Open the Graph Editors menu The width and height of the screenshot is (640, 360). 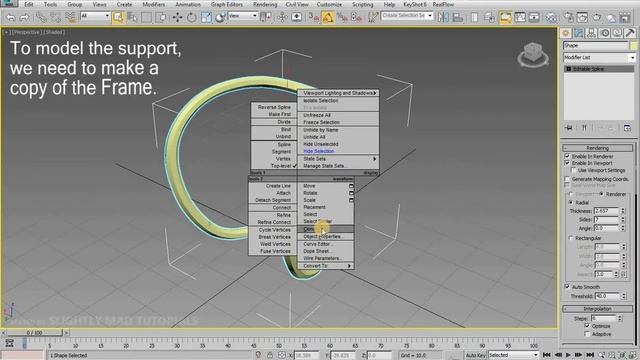coord(227,4)
